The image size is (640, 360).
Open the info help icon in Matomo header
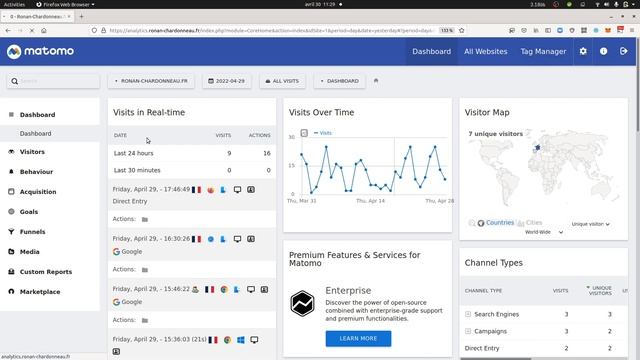point(603,51)
